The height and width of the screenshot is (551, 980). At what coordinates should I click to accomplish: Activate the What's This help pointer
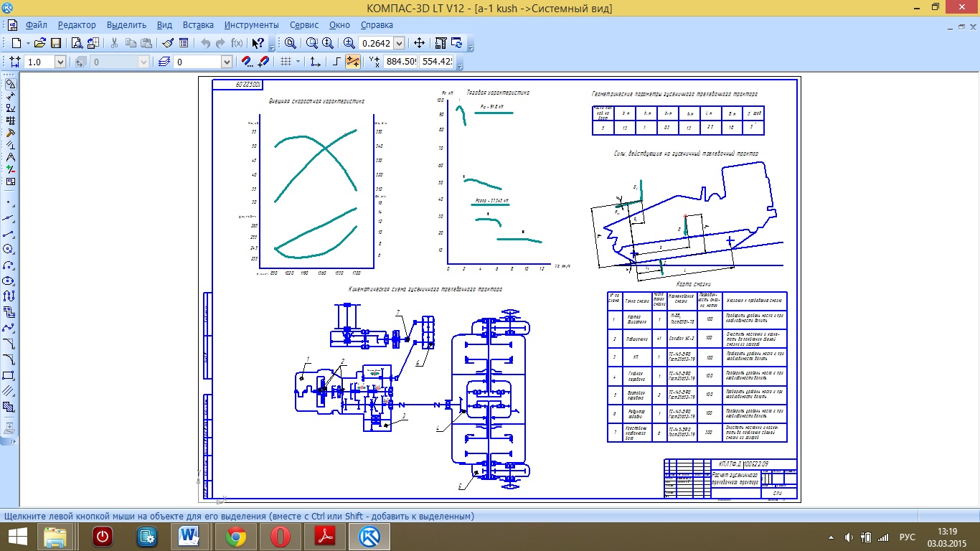coord(258,43)
